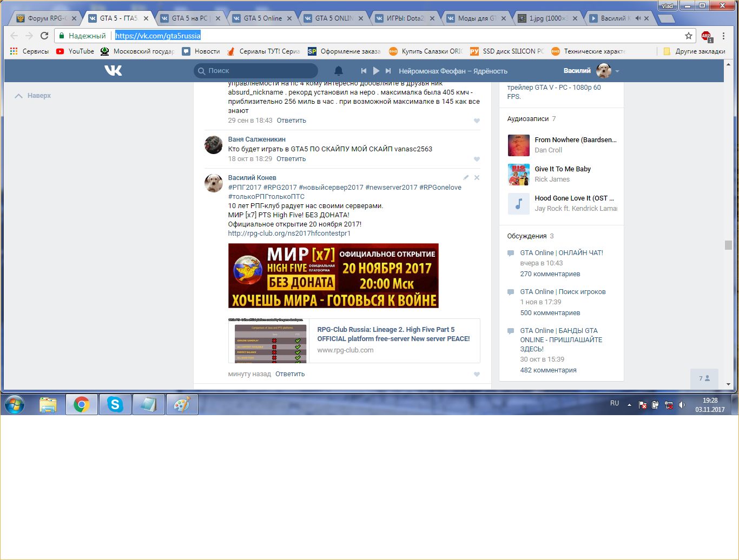Open Windows Explorer from the taskbar
Viewport: 739px width, 560px height.
tap(48, 404)
